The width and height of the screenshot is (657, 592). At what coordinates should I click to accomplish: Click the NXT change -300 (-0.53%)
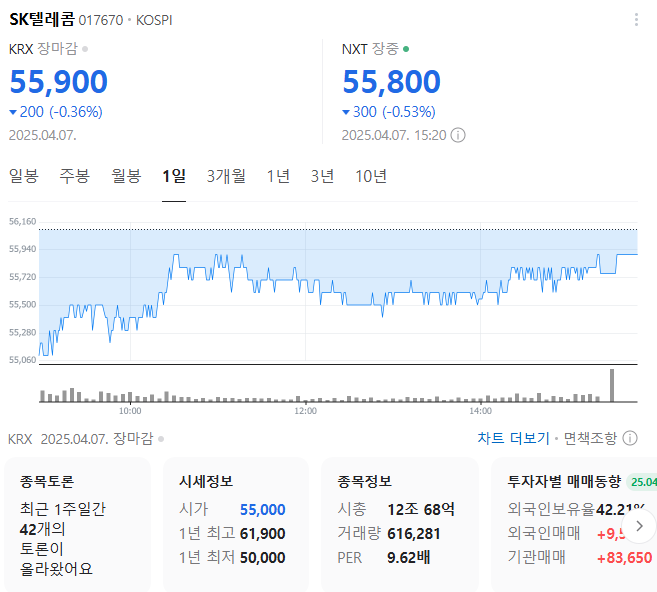click(389, 112)
